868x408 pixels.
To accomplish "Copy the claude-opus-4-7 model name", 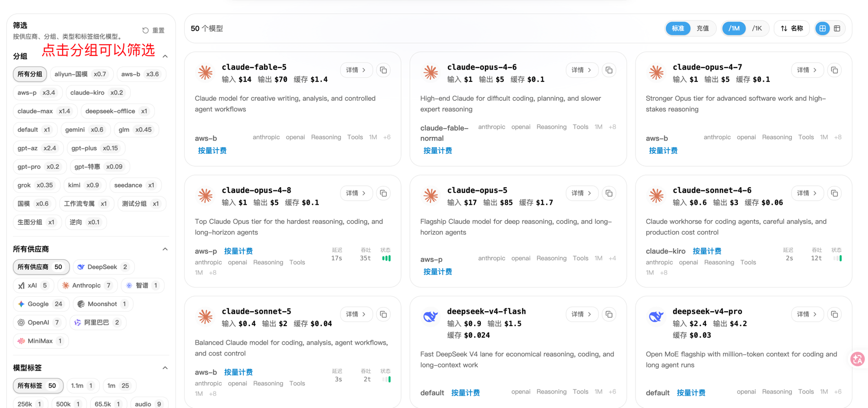I will pyautogui.click(x=835, y=70).
